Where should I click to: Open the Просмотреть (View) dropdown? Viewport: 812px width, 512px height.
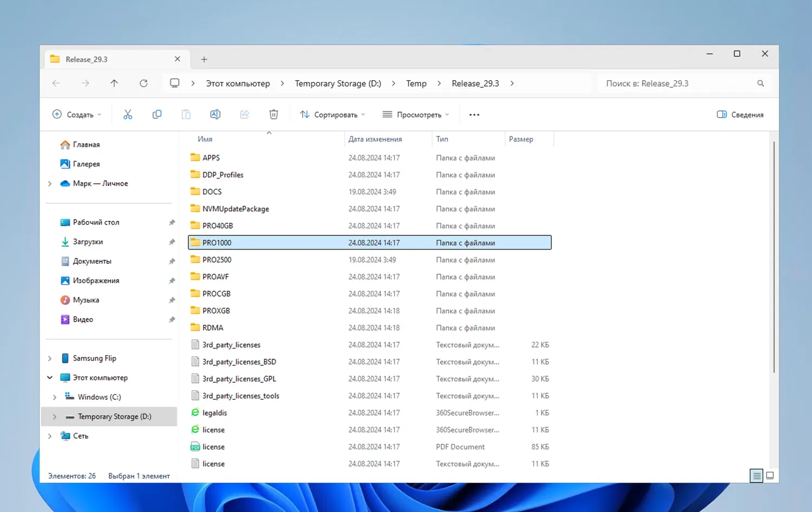[x=416, y=115]
